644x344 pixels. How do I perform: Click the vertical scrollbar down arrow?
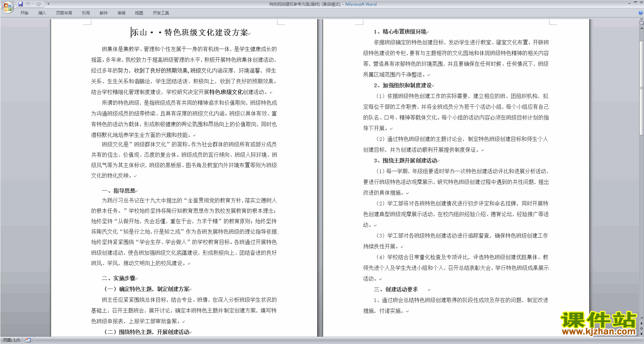click(x=641, y=318)
